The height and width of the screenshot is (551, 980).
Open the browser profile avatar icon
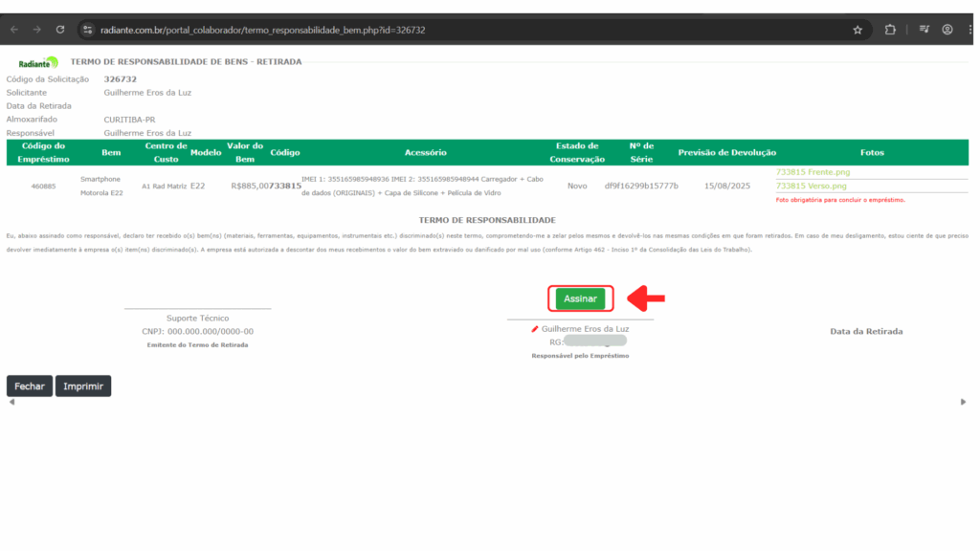point(947,30)
